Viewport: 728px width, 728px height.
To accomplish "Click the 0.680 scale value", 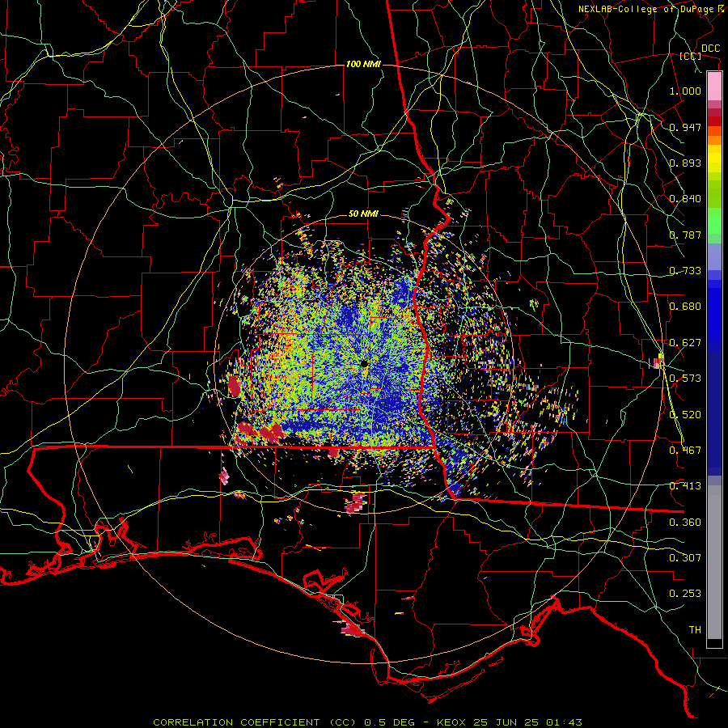I will point(685,307).
